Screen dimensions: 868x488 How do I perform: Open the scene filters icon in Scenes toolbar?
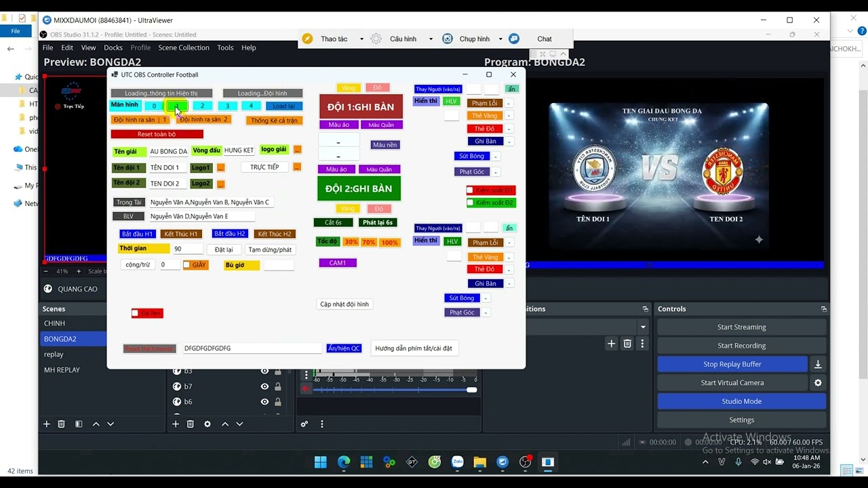click(79, 424)
